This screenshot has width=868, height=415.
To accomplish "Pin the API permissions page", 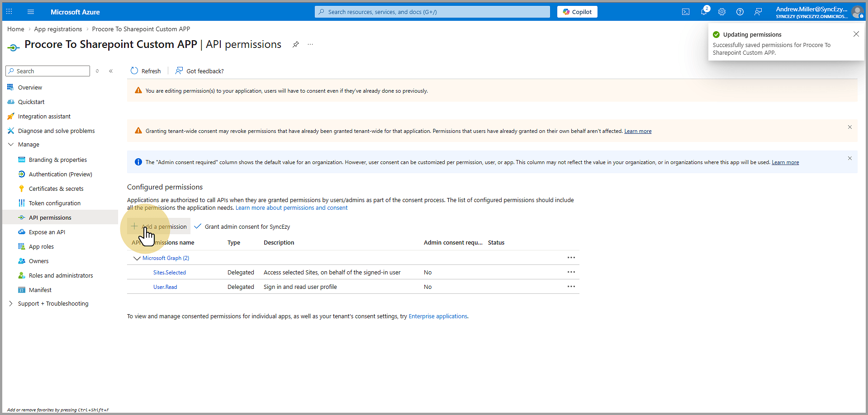I will tap(296, 44).
